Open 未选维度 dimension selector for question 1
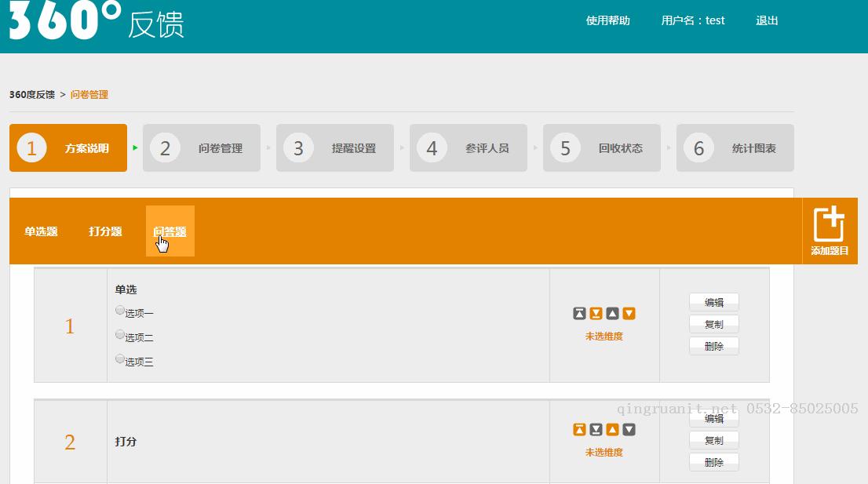This screenshot has width=868, height=484. coord(604,337)
